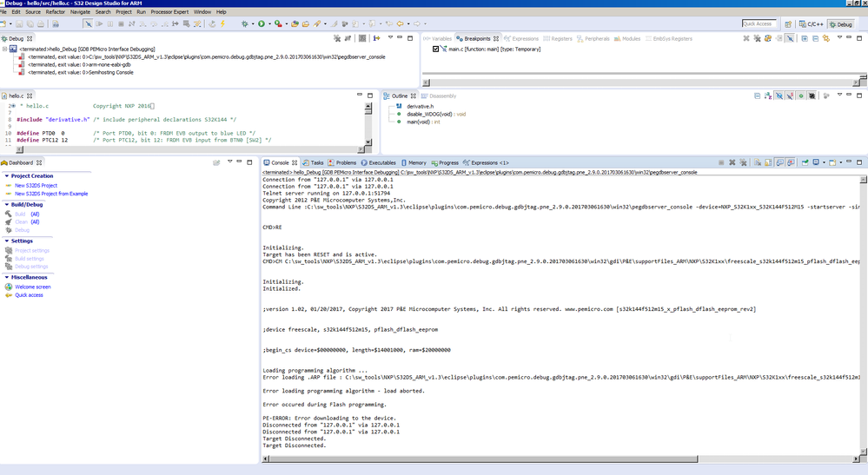Click Clear Console icon
This screenshot has width=868, height=475.
(758, 162)
